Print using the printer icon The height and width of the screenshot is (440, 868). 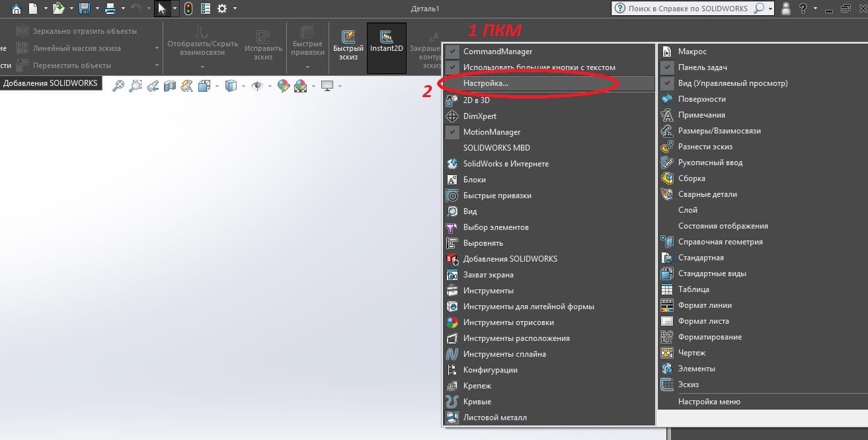[x=110, y=9]
